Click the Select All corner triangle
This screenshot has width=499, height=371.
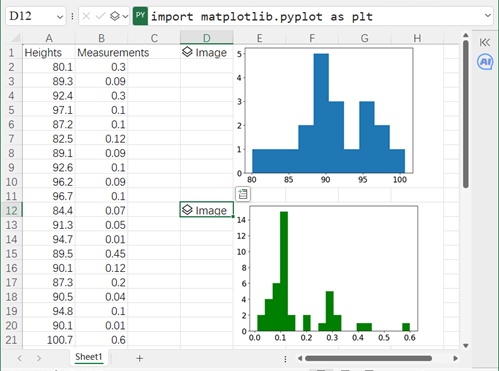pos(16,38)
